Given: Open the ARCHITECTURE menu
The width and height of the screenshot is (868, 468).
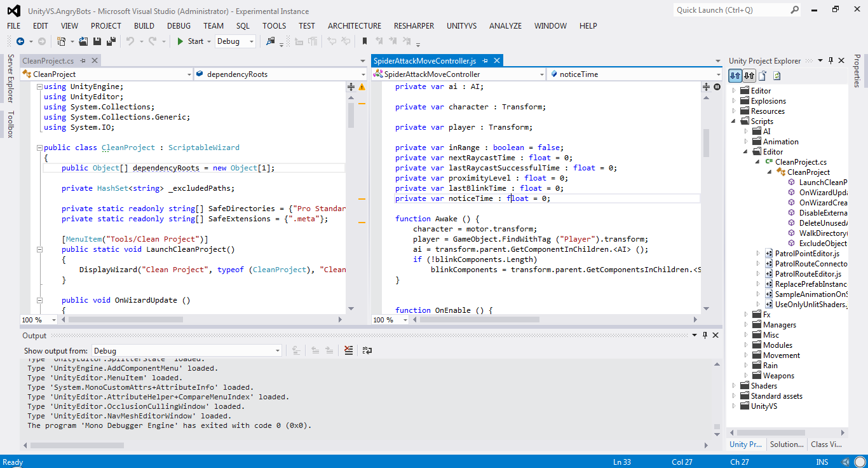Looking at the screenshot, I should [355, 26].
